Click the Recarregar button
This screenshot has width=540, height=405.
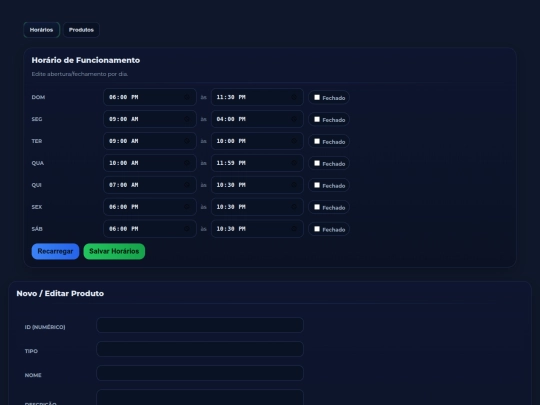tap(55, 251)
